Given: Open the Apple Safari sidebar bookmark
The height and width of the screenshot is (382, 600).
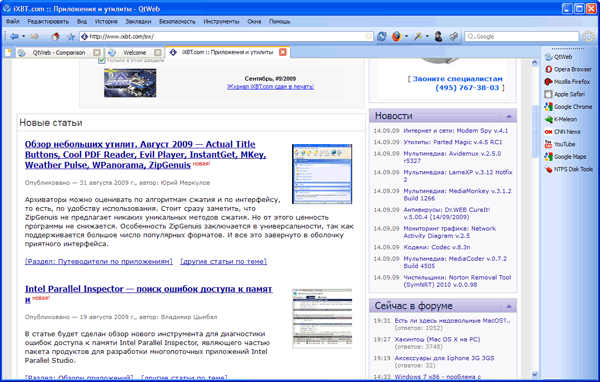Looking at the screenshot, I should coord(565,94).
